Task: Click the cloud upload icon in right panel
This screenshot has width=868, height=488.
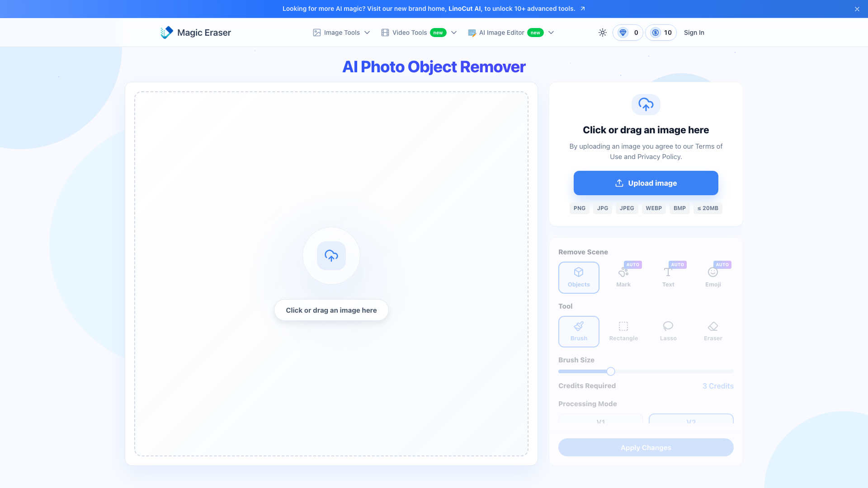Action: click(646, 104)
